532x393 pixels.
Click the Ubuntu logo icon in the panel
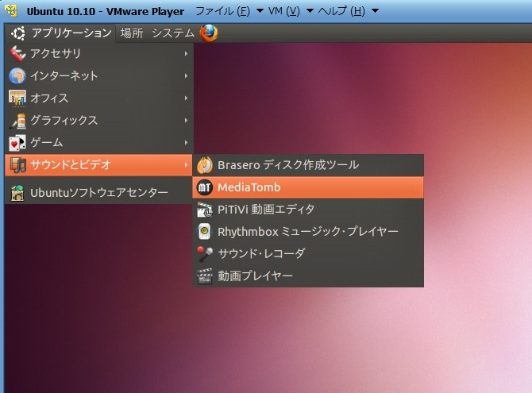(18, 33)
